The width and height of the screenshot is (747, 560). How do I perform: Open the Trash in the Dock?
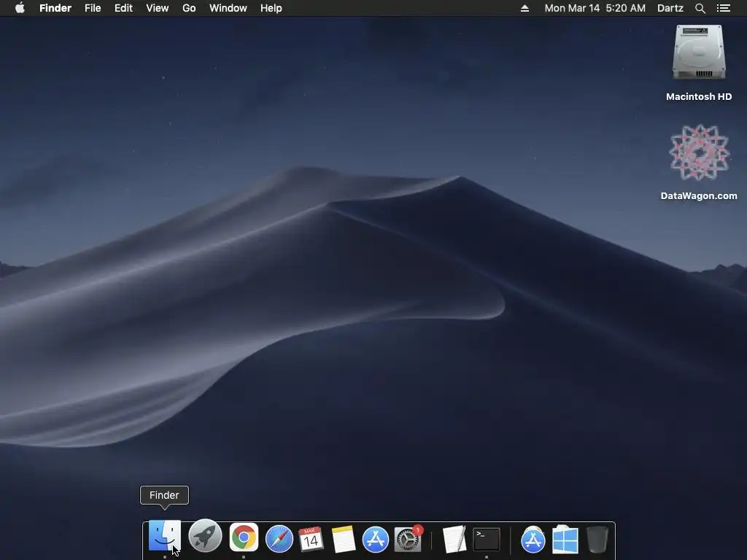coord(597,539)
